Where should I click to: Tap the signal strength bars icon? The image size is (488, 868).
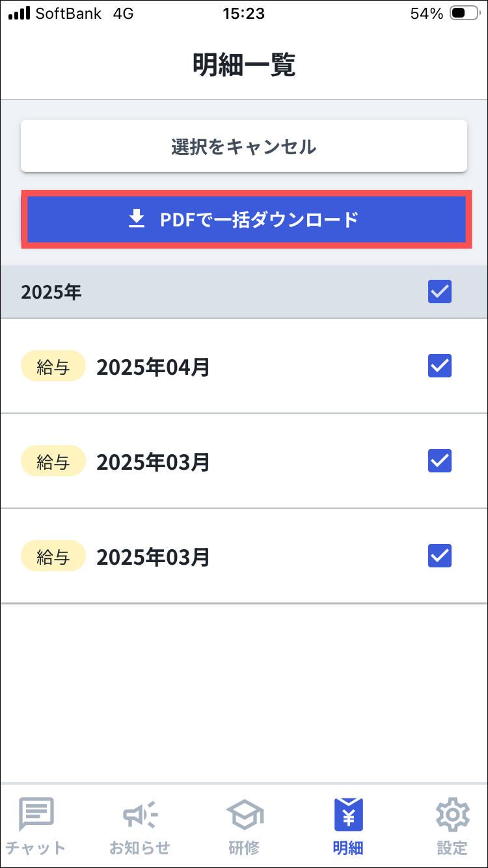click(19, 14)
